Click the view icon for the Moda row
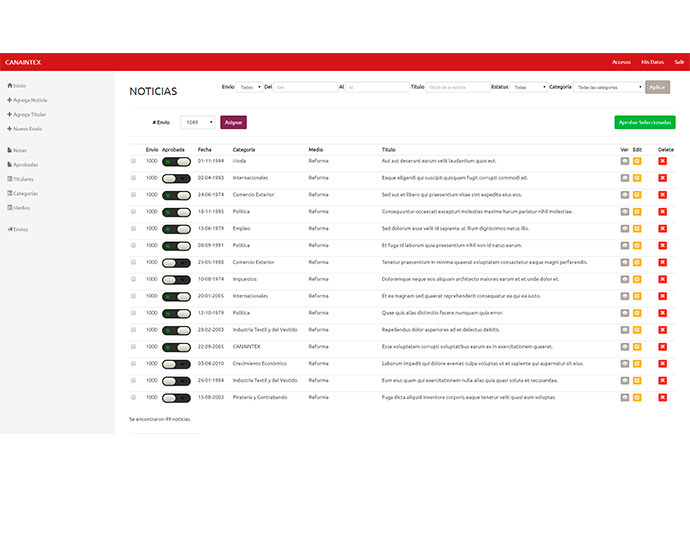The image size is (690, 544). (625, 161)
